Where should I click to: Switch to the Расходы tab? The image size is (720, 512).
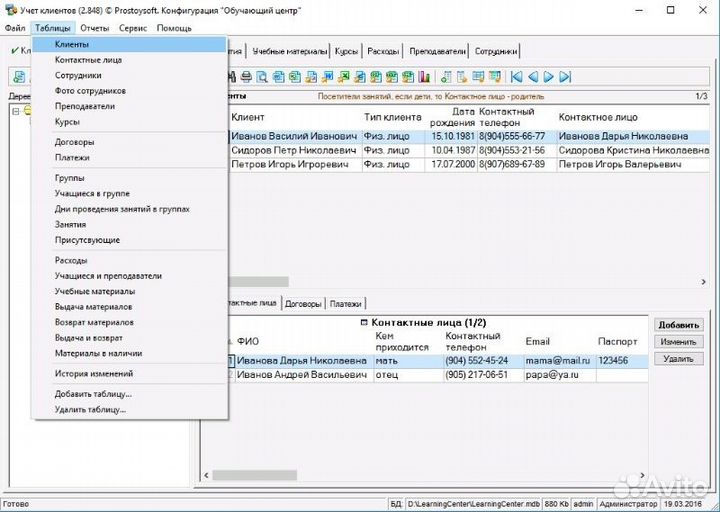click(383, 51)
